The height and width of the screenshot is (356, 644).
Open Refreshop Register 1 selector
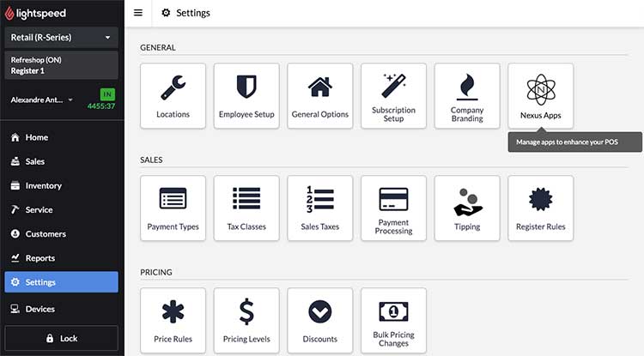(61, 64)
